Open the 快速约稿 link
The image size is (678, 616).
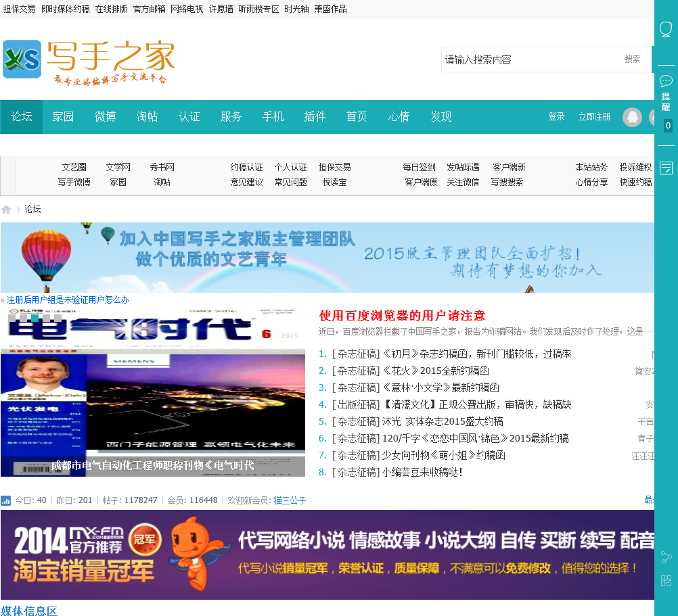point(635,183)
